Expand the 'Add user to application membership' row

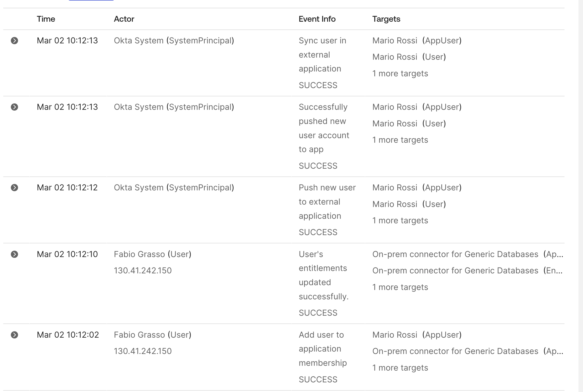point(14,335)
